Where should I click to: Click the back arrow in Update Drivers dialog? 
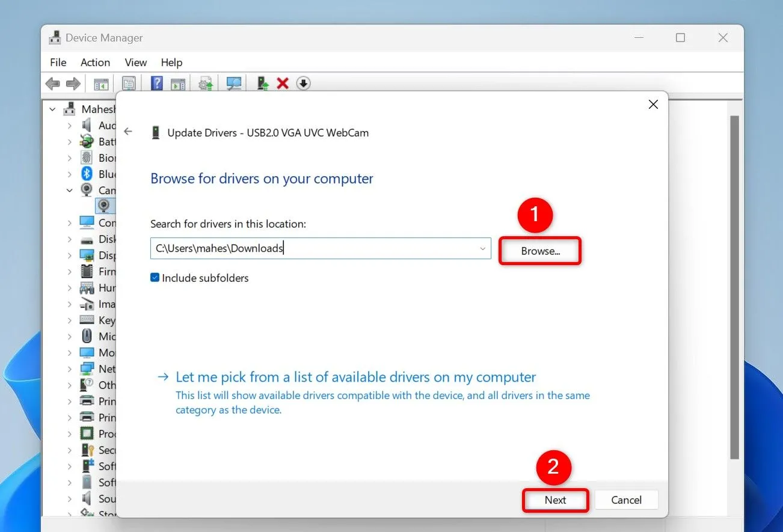coord(128,132)
